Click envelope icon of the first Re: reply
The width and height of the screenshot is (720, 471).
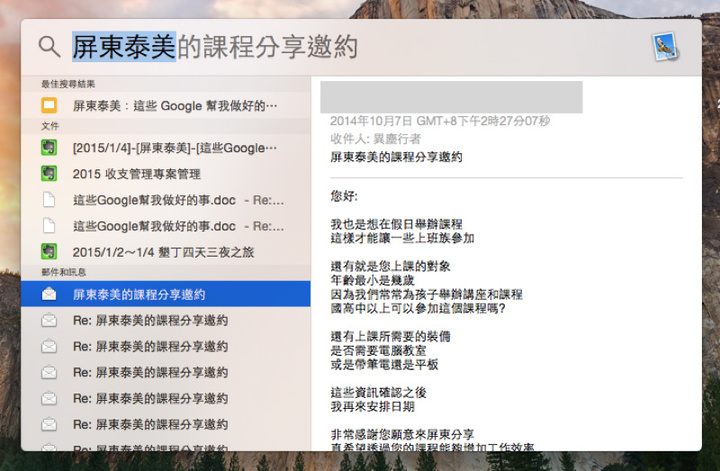coord(48,321)
